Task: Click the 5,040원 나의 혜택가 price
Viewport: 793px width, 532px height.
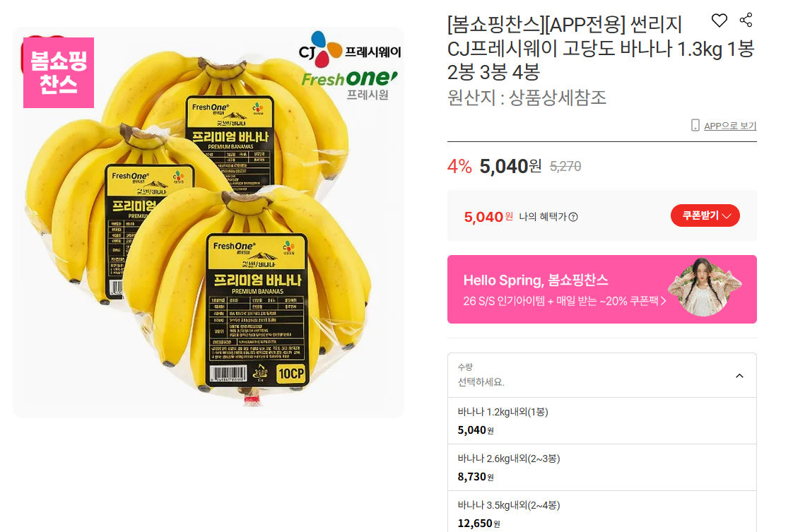Action: [x=488, y=217]
